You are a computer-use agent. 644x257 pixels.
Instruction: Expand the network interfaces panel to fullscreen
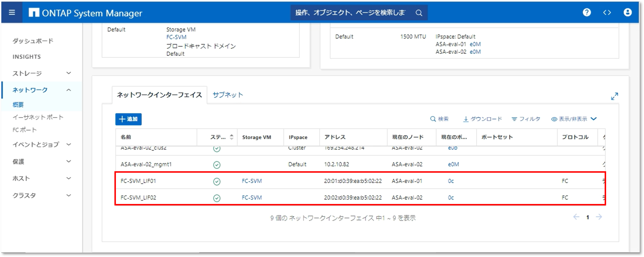(x=614, y=96)
